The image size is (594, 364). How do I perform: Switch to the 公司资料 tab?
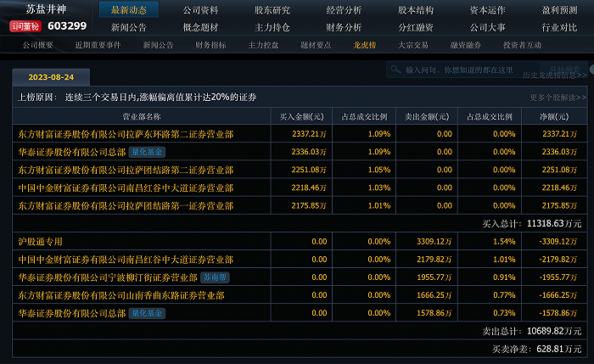[x=200, y=10]
